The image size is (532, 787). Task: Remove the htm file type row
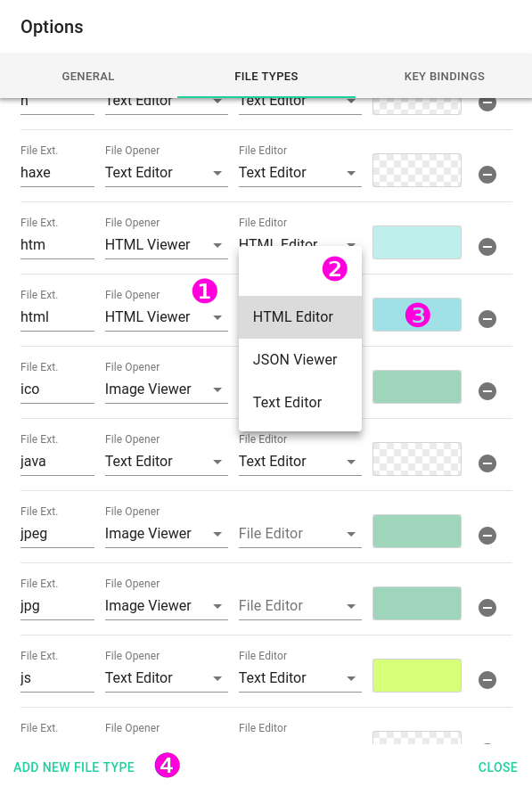point(487,247)
